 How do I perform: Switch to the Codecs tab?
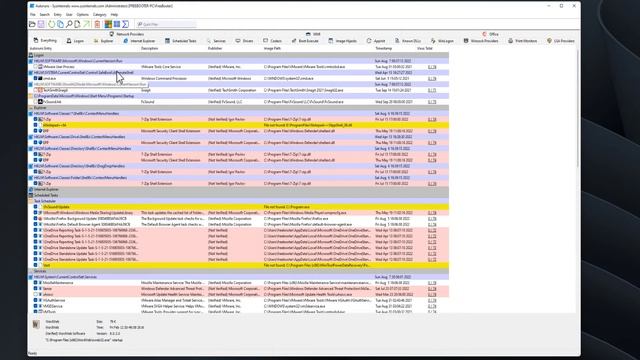pyautogui.click(x=272, y=41)
